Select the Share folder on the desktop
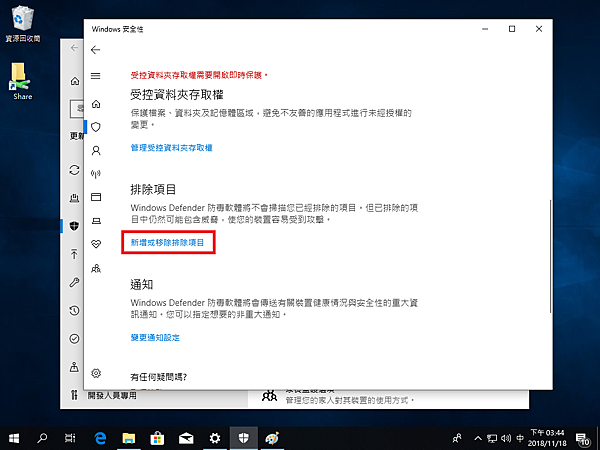This screenshot has height=450, width=600. point(22,80)
